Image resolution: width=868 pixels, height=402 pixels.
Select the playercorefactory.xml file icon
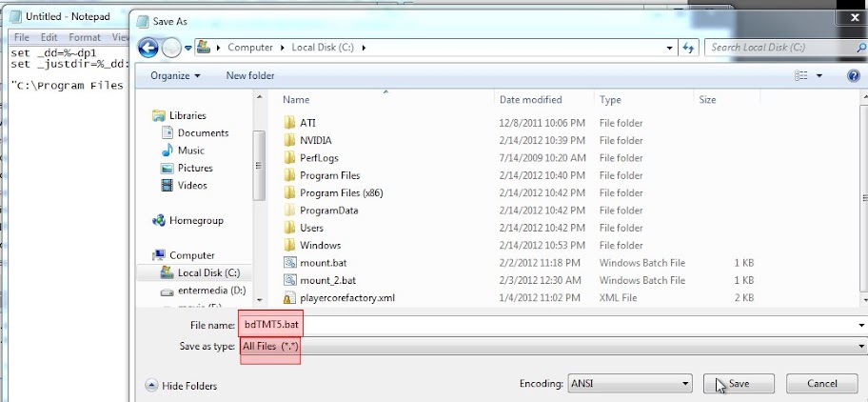coord(289,298)
